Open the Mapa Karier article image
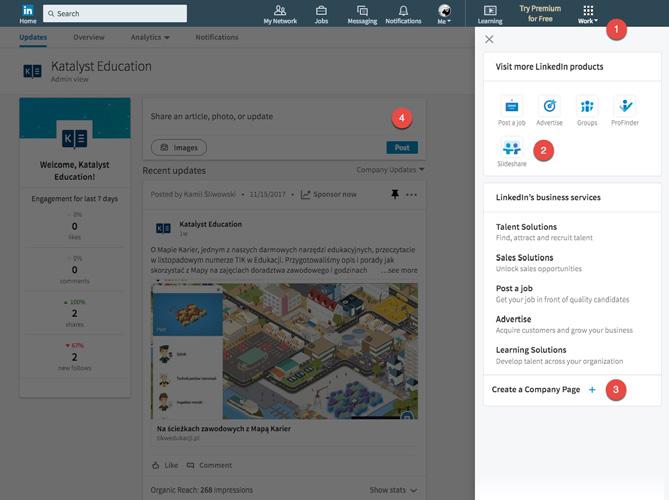 click(x=285, y=351)
